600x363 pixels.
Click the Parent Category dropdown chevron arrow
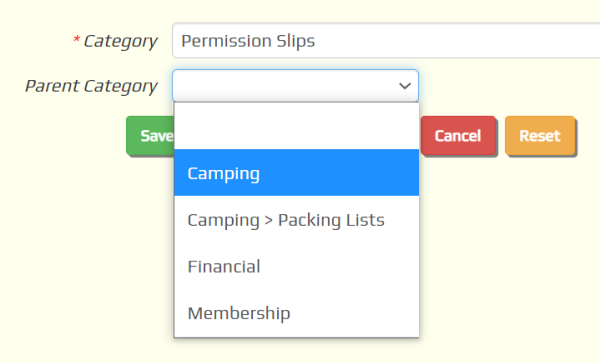point(404,86)
